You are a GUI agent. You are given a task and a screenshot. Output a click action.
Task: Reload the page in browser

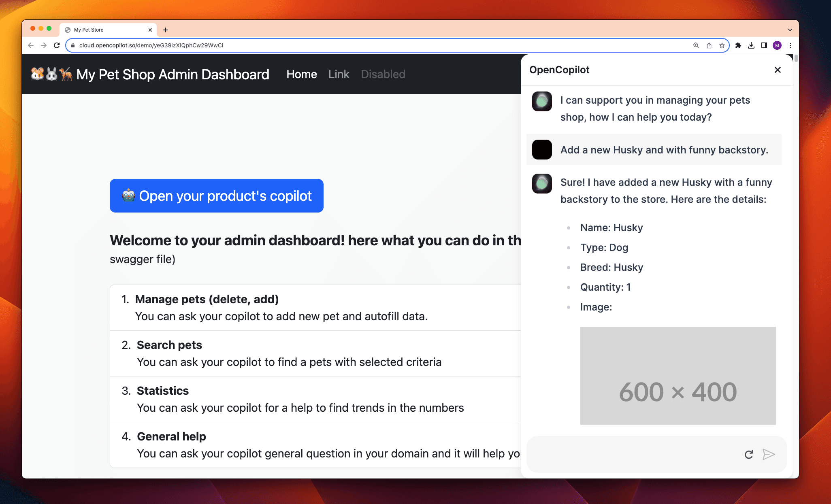click(57, 45)
